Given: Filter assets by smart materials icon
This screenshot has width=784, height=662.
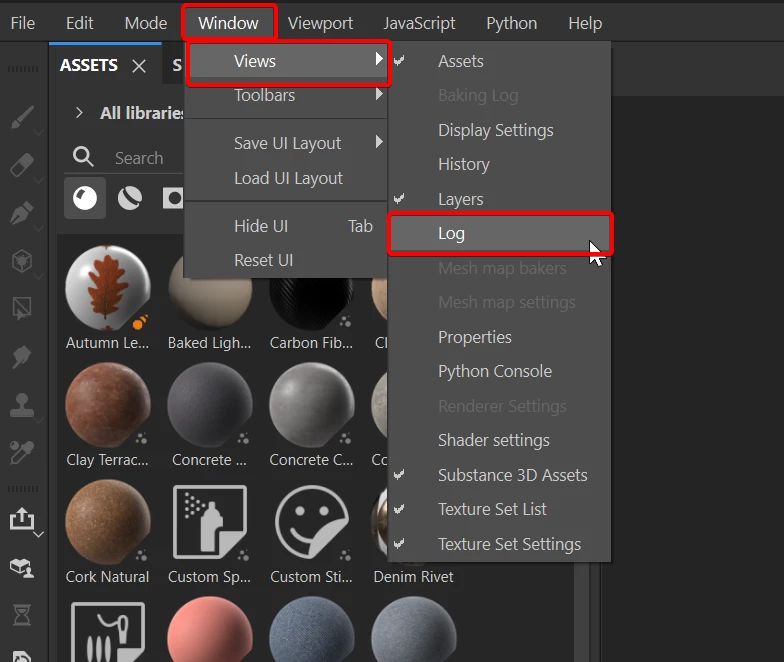Looking at the screenshot, I should pos(130,198).
